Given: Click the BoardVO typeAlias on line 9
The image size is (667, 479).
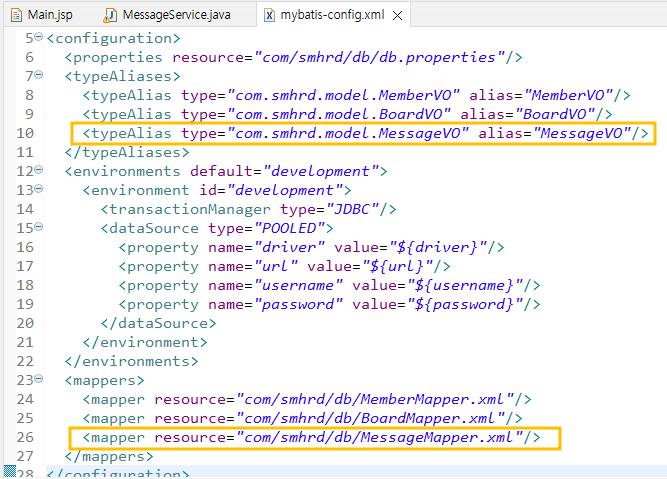Looking at the screenshot, I should [348, 114].
